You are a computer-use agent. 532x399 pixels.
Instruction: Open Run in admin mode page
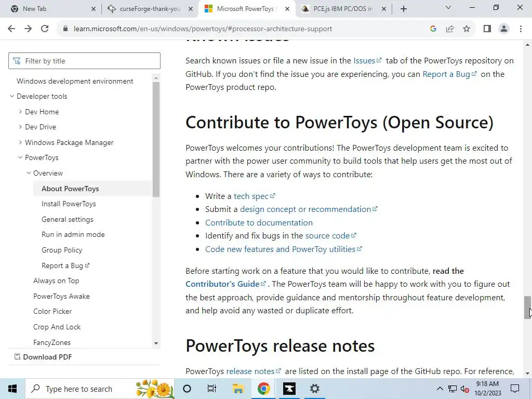point(73,234)
